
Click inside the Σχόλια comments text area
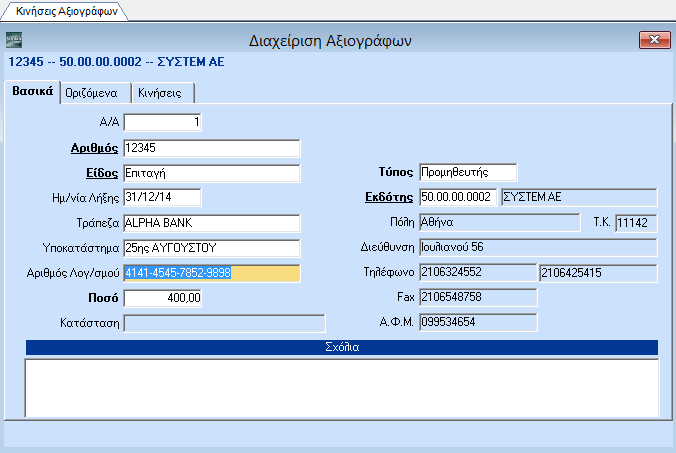coord(342,388)
